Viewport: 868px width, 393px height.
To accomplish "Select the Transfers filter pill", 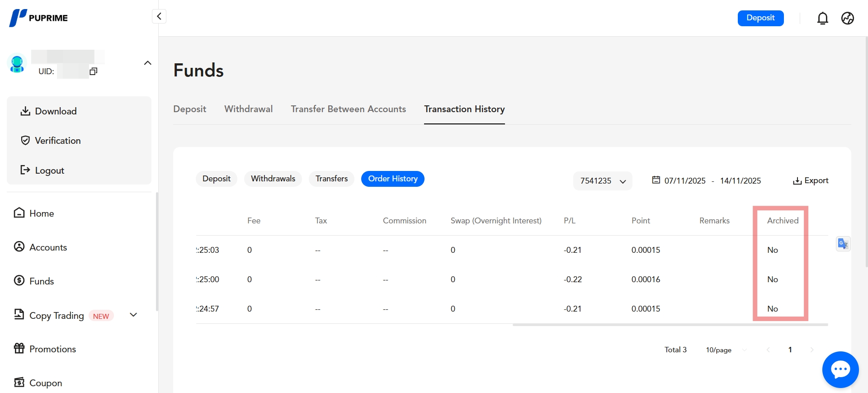I will [x=331, y=179].
